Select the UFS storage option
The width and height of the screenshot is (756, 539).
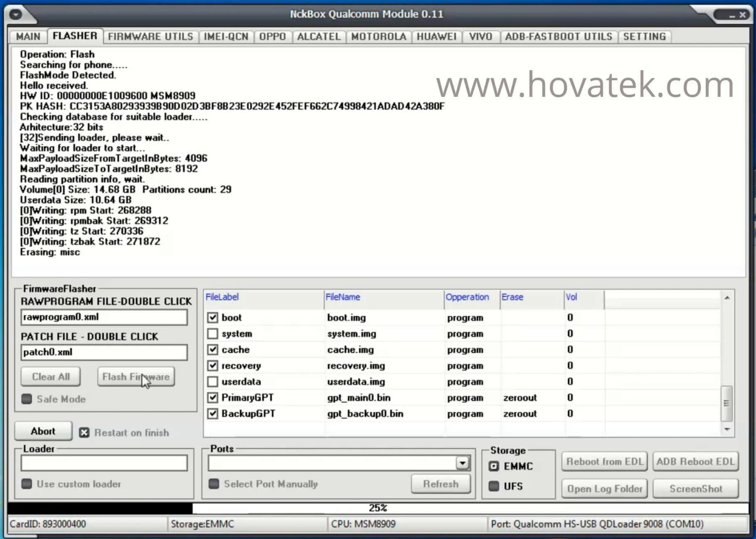tap(494, 486)
